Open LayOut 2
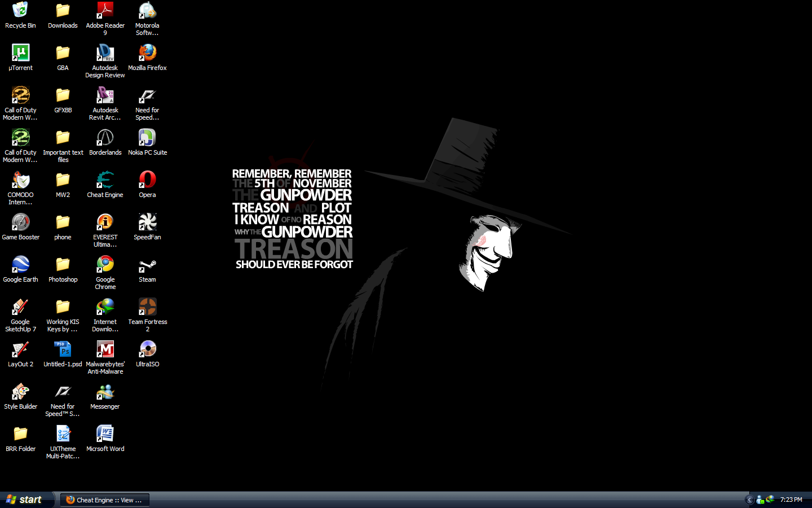 coord(20,354)
